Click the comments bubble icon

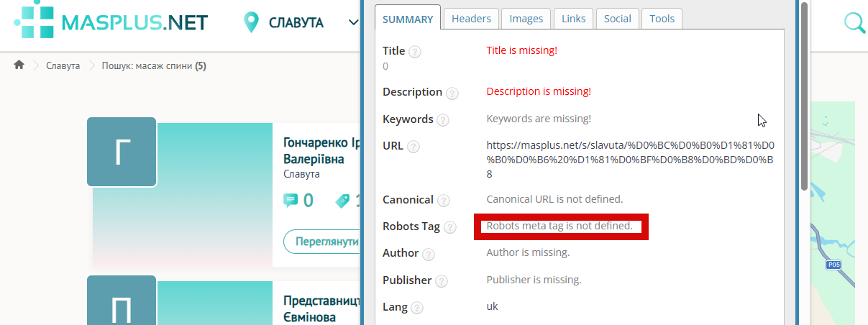(291, 201)
